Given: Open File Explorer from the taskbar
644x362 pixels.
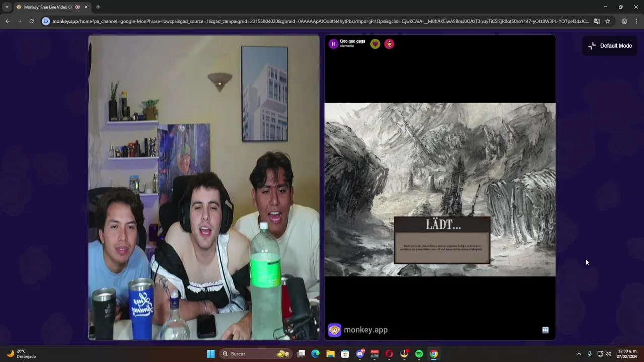Looking at the screenshot, I should 330,354.
